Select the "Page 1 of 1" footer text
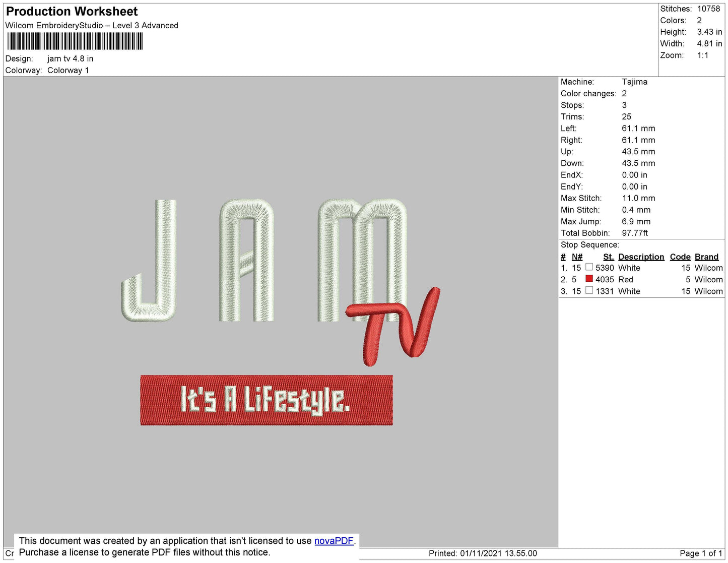 [701, 553]
